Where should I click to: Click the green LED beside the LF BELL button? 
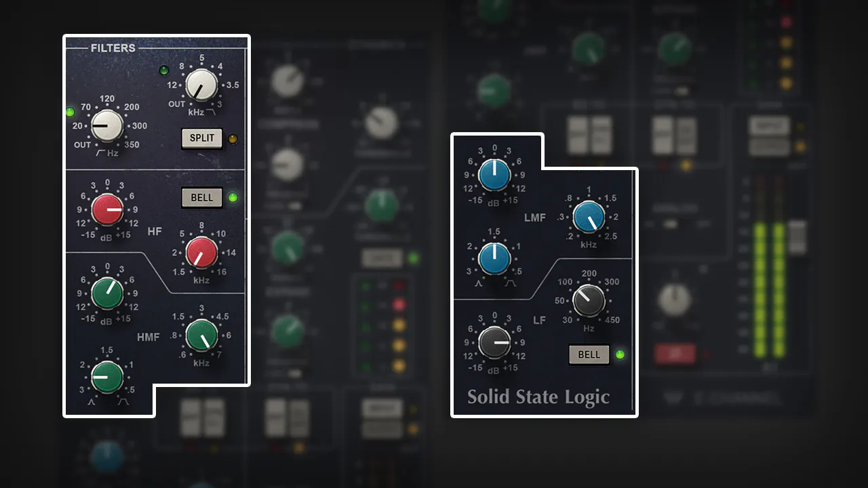[620, 354]
